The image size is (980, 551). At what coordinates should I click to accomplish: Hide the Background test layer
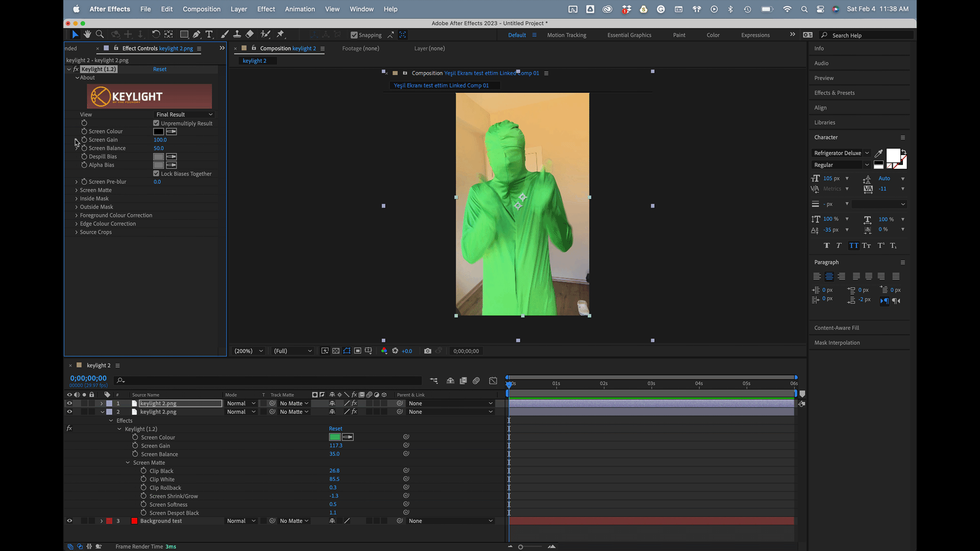tap(69, 521)
